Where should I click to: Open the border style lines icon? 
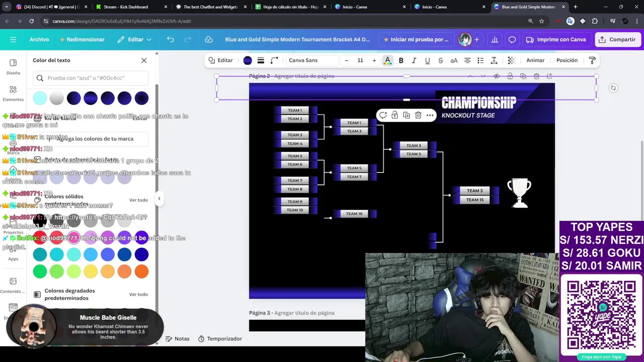pos(261,60)
